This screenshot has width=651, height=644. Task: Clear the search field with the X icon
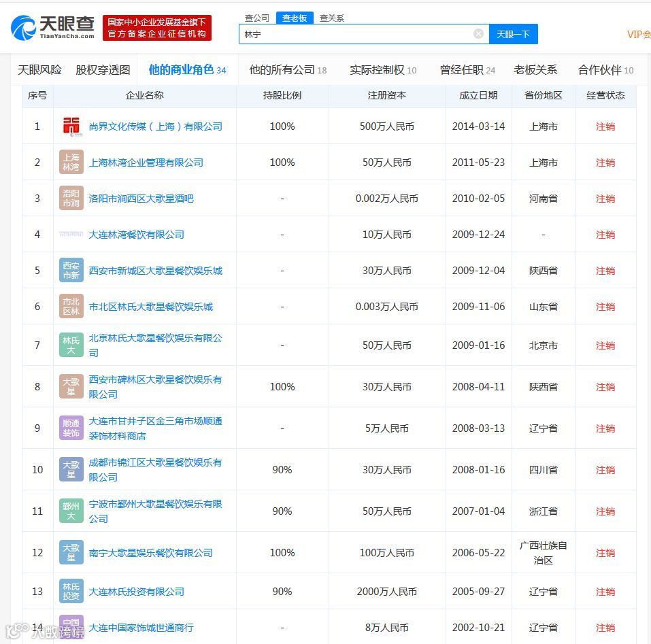[x=478, y=34]
